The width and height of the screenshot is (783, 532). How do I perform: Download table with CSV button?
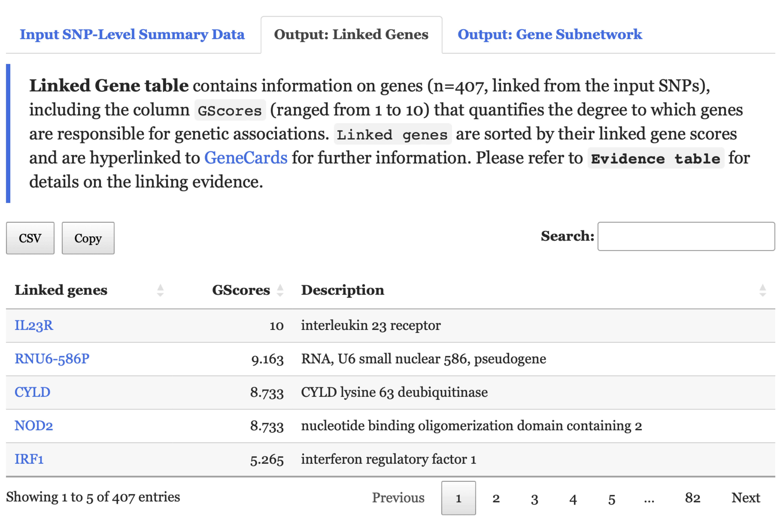pos(30,238)
